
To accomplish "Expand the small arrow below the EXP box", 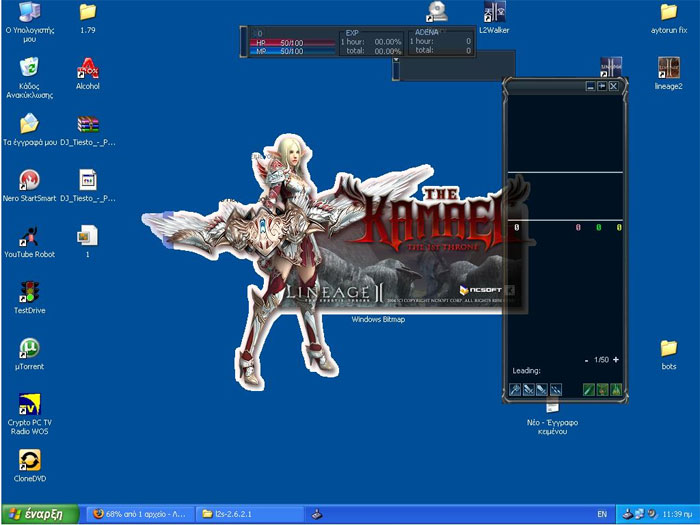I will click(396, 60).
